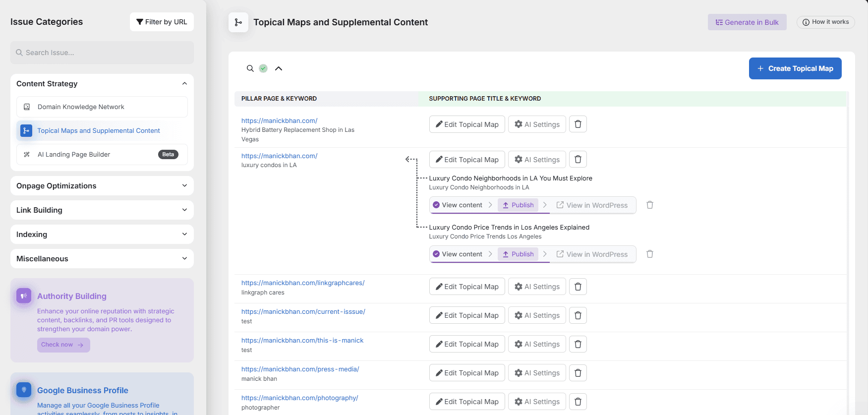Collapse the Content Strategy section
The image size is (868, 415).
pyautogui.click(x=184, y=84)
